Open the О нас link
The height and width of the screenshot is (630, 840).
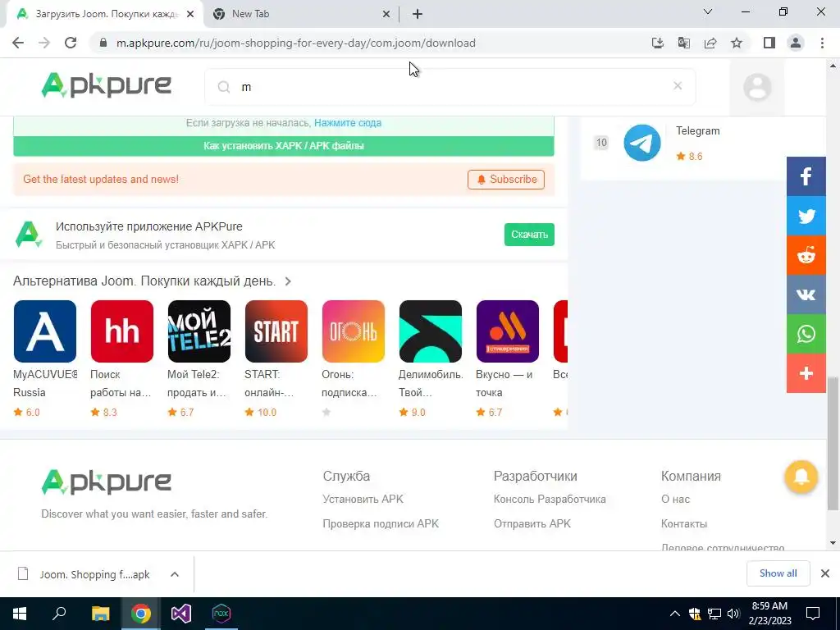(676, 499)
